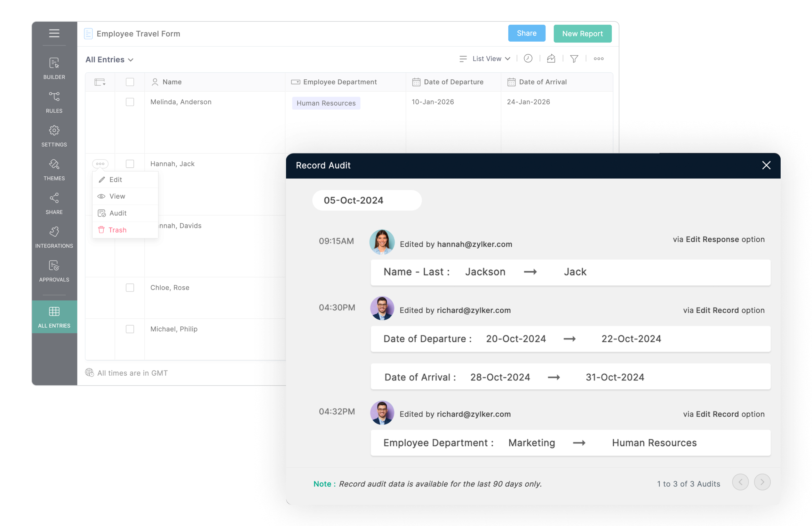Click the export share arrow icon

pyautogui.click(x=551, y=59)
